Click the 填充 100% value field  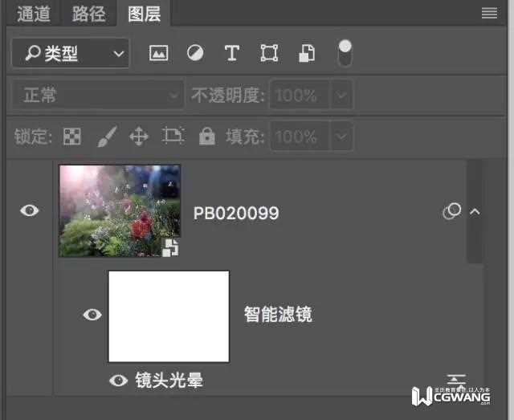[x=299, y=137]
